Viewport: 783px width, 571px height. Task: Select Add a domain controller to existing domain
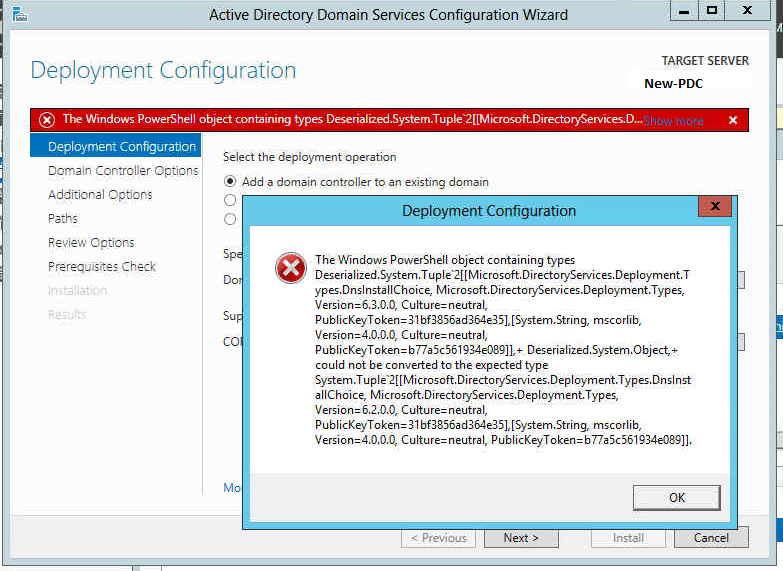tap(230, 181)
